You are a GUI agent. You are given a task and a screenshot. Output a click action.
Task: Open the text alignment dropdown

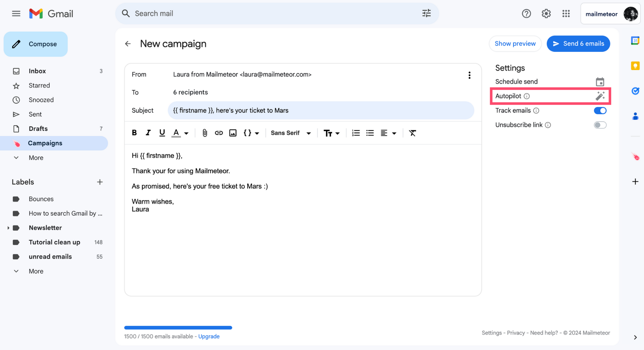pyautogui.click(x=388, y=133)
